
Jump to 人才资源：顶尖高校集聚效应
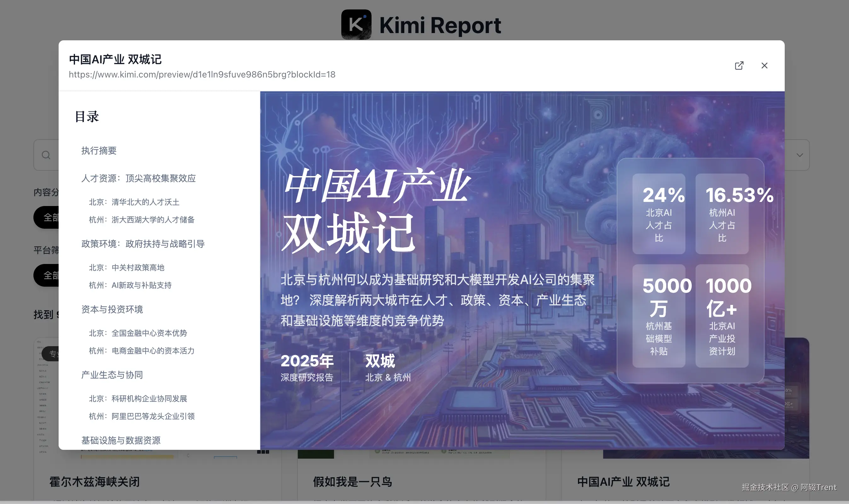(x=138, y=178)
